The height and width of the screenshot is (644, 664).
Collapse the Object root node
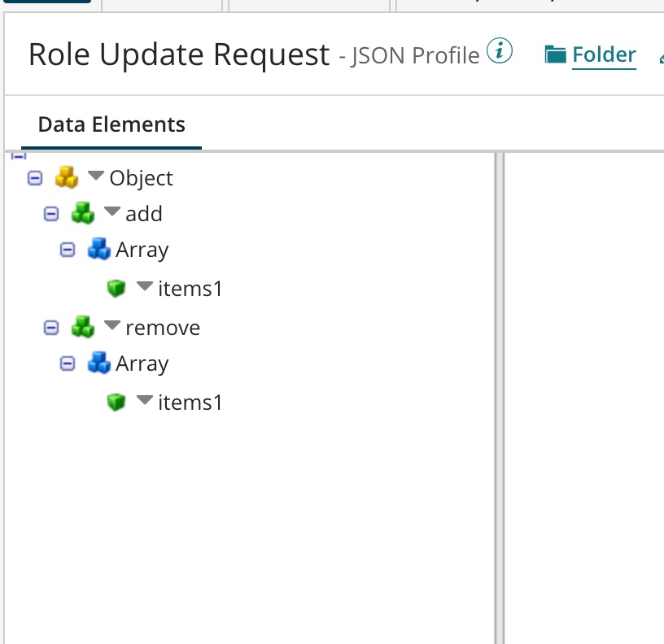click(35, 177)
